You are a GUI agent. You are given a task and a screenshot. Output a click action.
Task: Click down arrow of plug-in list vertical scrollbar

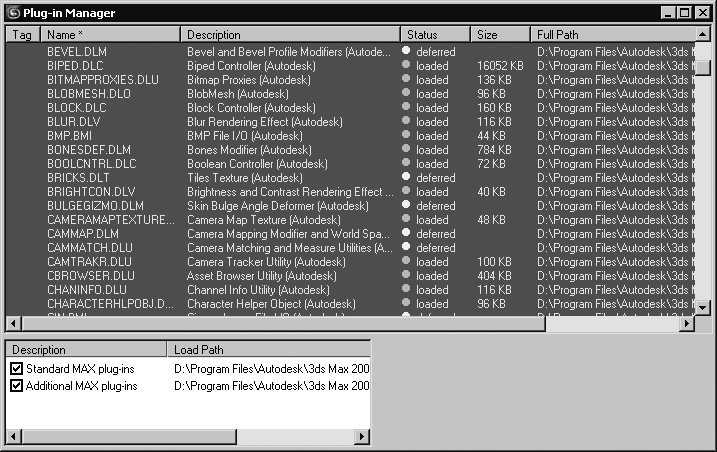coord(703,307)
